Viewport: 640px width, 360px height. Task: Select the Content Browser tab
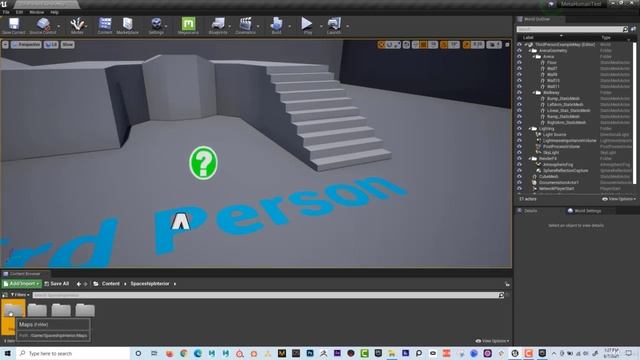[24, 274]
